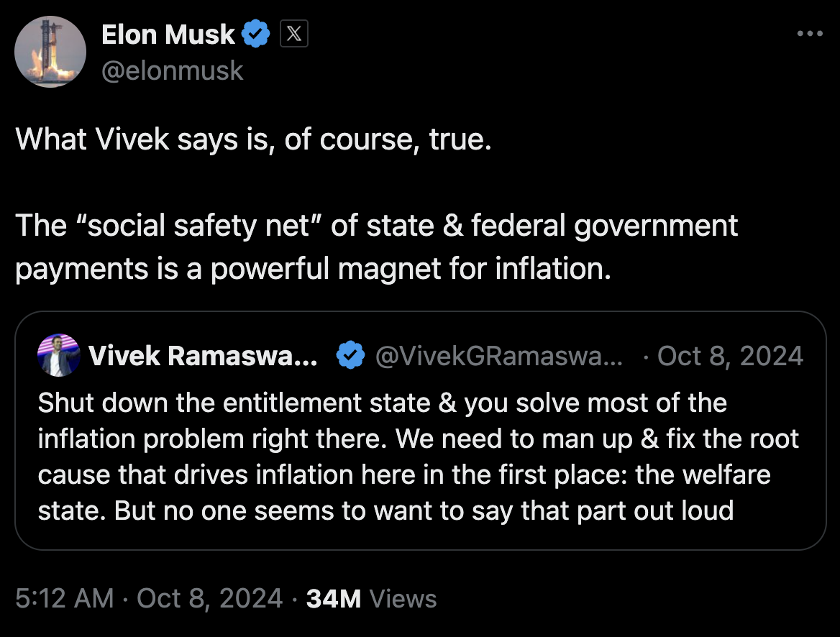840x637 pixels.
Task: Click the 5:12 AM timestamp
Action: (x=65, y=598)
